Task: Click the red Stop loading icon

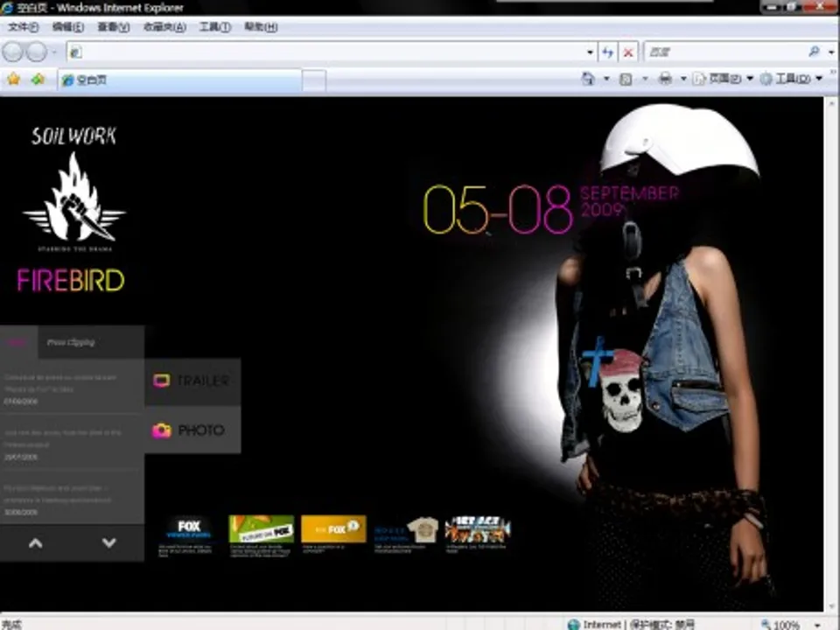Action: 628,52
